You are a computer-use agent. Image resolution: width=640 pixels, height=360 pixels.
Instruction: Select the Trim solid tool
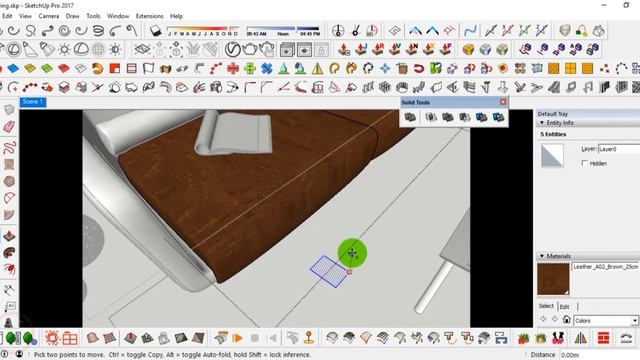(x=481, y=118)
